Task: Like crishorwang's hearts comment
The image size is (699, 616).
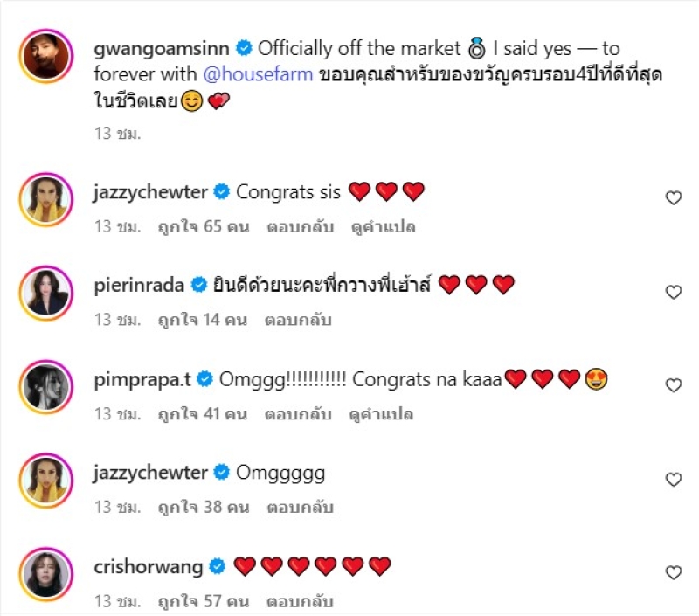Action: click(673, 573)
